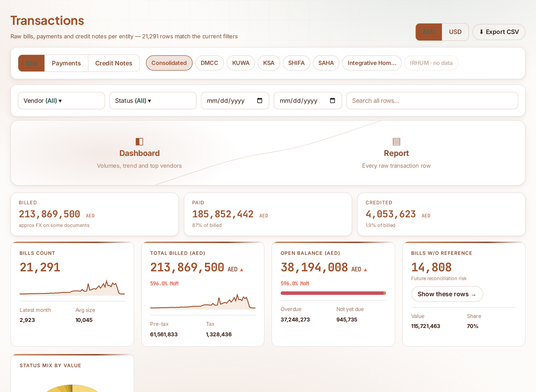Select the Consolidated entity chip

[169, 63]
